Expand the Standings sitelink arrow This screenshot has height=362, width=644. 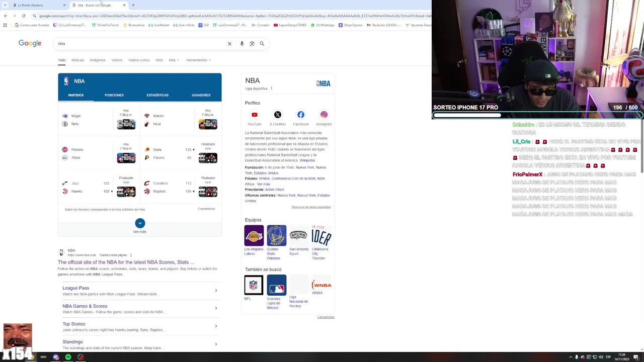[x=216, y=344]
